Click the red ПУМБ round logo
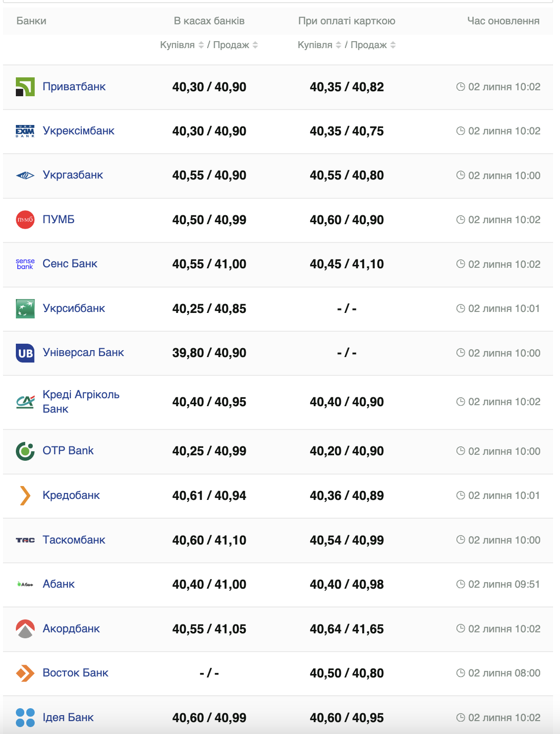Screen dimensions: 560x734 tap(25, 220)
